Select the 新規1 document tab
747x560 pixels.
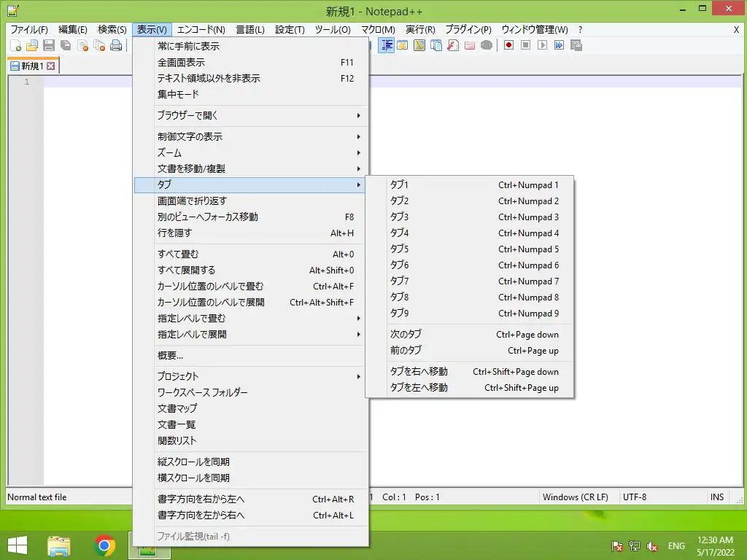[32, 66]
